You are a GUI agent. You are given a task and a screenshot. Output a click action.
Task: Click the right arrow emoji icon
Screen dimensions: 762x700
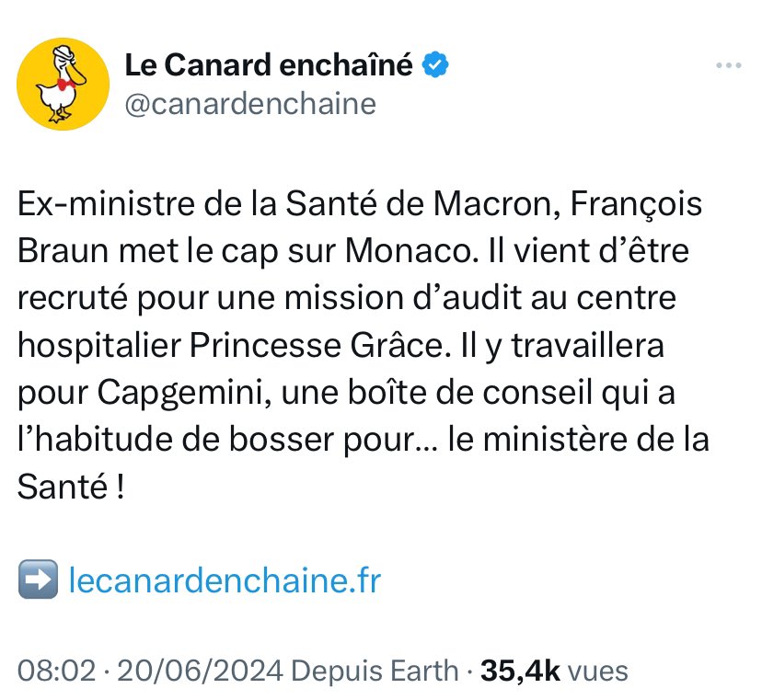[38, 580]
